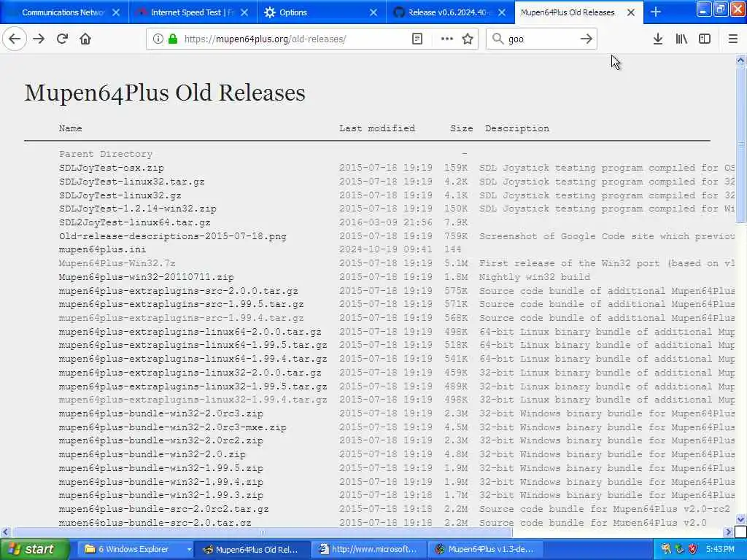The width and height of the screenshot is (747, 560).
Task: Download mupen64plus-bundle-src-2.0rc2.tar.gz
Action: click(164, 509)
